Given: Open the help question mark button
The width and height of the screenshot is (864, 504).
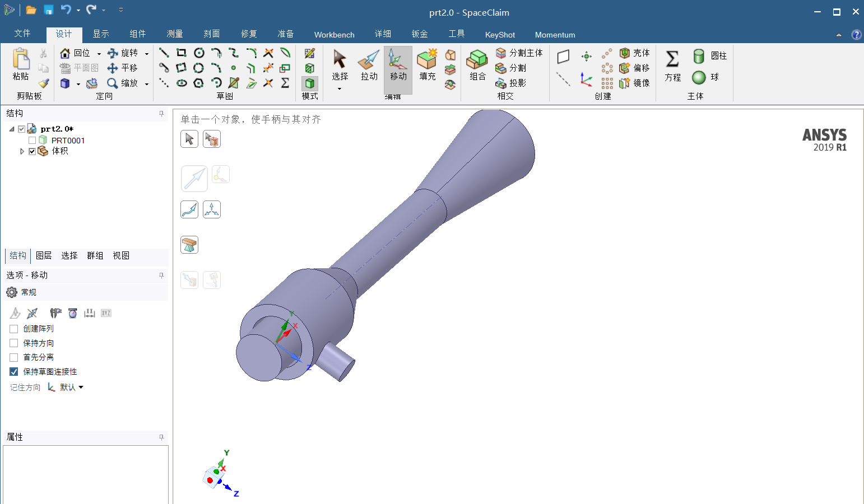Looking at the screenshot, I should 856,35.
